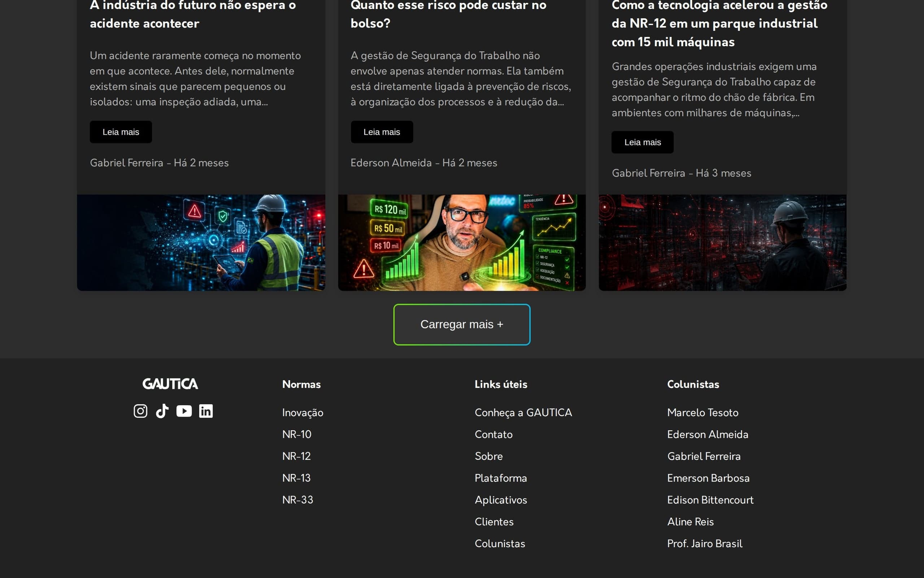Open the TikTok icon in footer
Screen dimensions: 924x578
pos(162,411)
